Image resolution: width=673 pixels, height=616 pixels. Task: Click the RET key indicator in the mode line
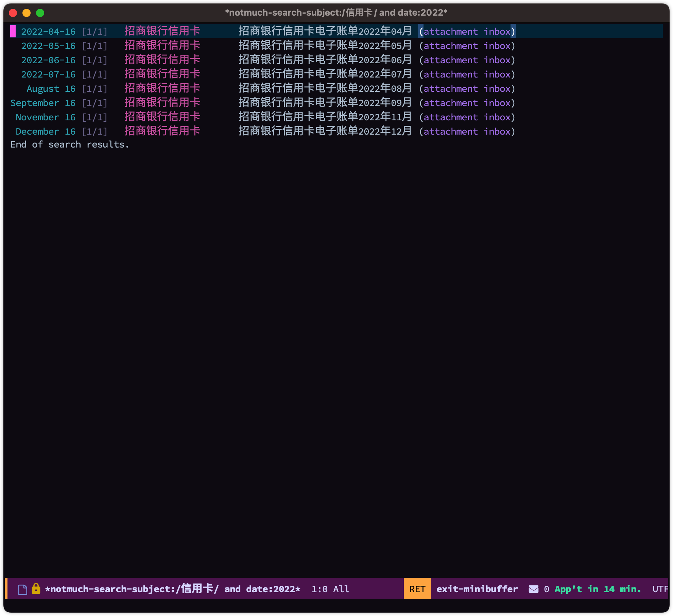point(417,589)
